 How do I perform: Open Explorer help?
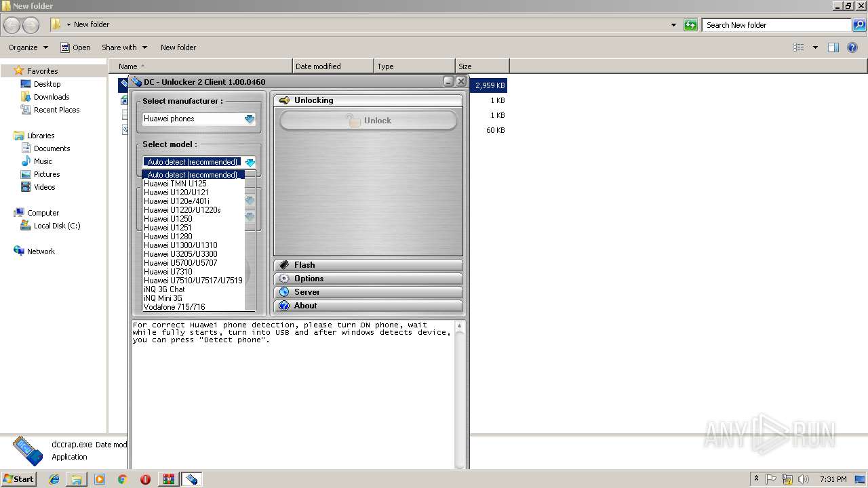852,47
